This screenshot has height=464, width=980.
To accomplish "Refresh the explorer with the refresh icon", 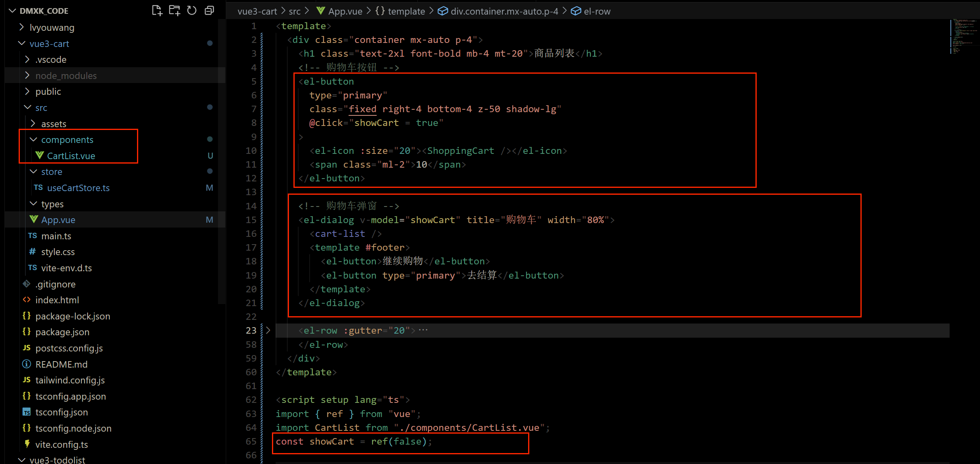I will click(192, 11).
